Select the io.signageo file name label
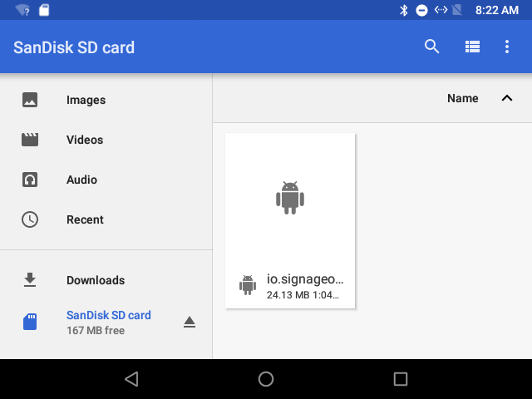Image resolution: width=532 pixels, height=399 pixels. [304, 279]
